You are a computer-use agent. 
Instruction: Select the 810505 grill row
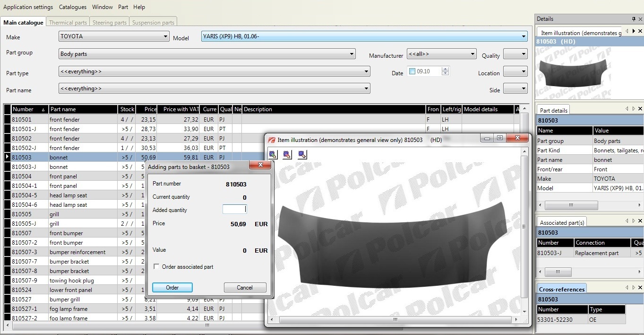[75, 214]
